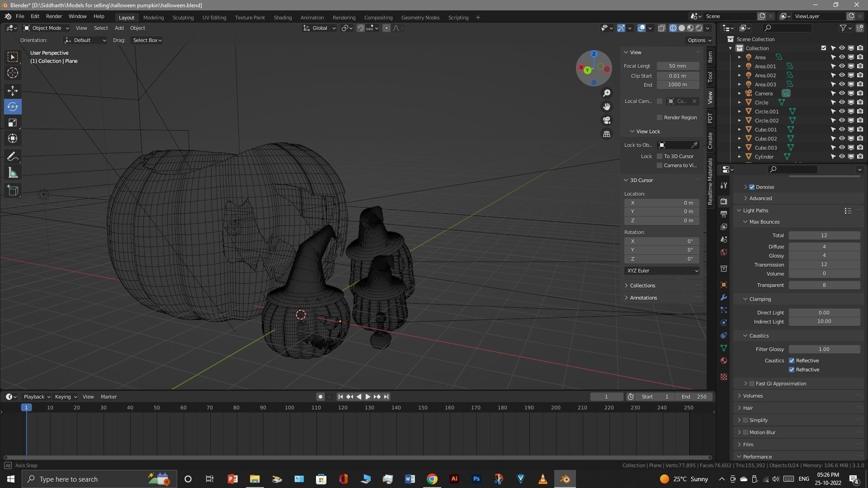This screenshot has height=488, width=868.
Task: Adjust the Max Bounces Total value field
Action: (824, 235)
